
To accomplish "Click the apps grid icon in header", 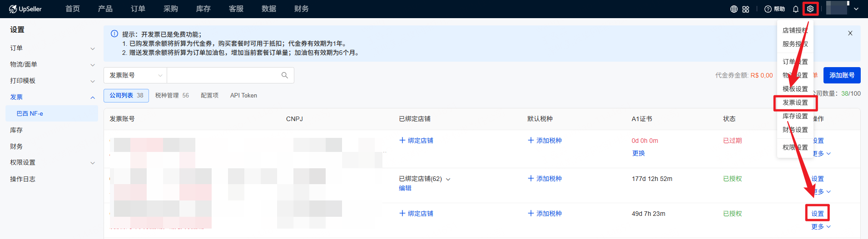I will pos(746,9).
